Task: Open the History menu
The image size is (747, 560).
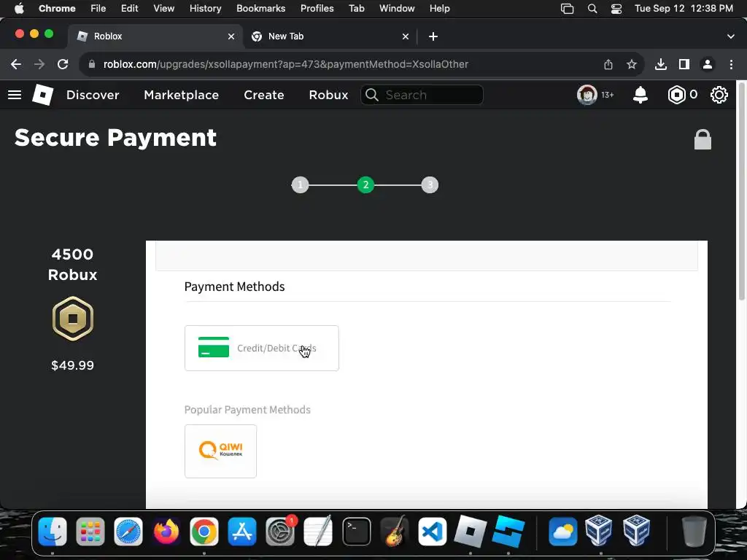Action: coord(205,9)
